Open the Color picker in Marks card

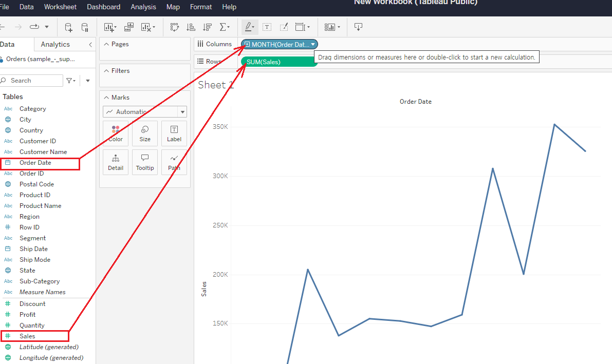[116, 133]
